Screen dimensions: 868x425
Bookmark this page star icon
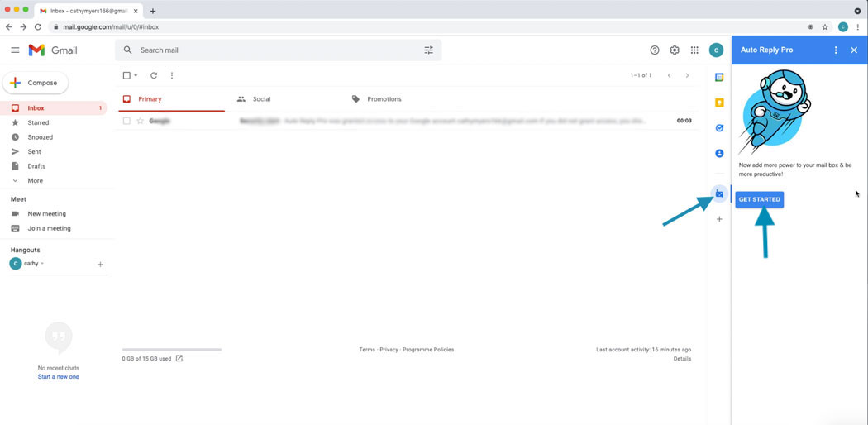tap(825, 26)
